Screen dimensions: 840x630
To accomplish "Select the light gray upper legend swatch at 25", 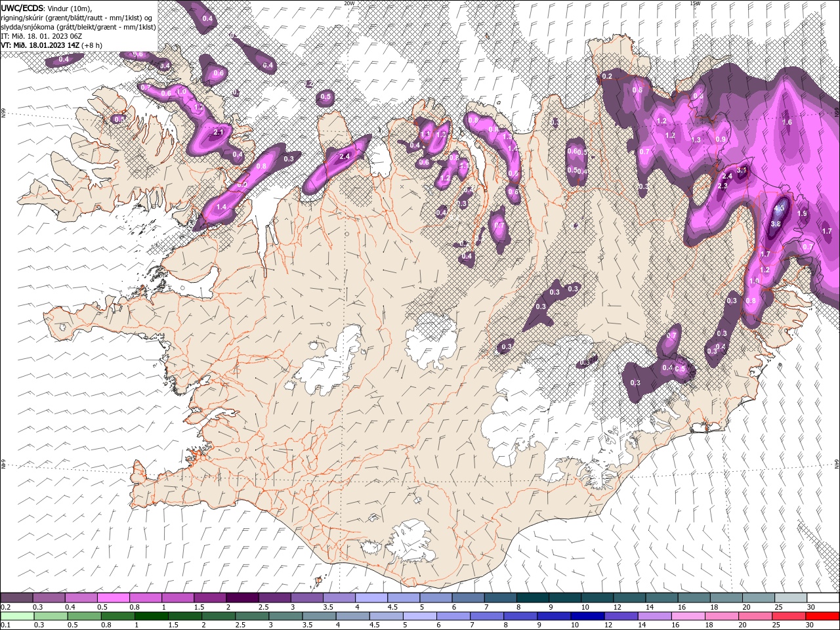I will click(791, 598).
